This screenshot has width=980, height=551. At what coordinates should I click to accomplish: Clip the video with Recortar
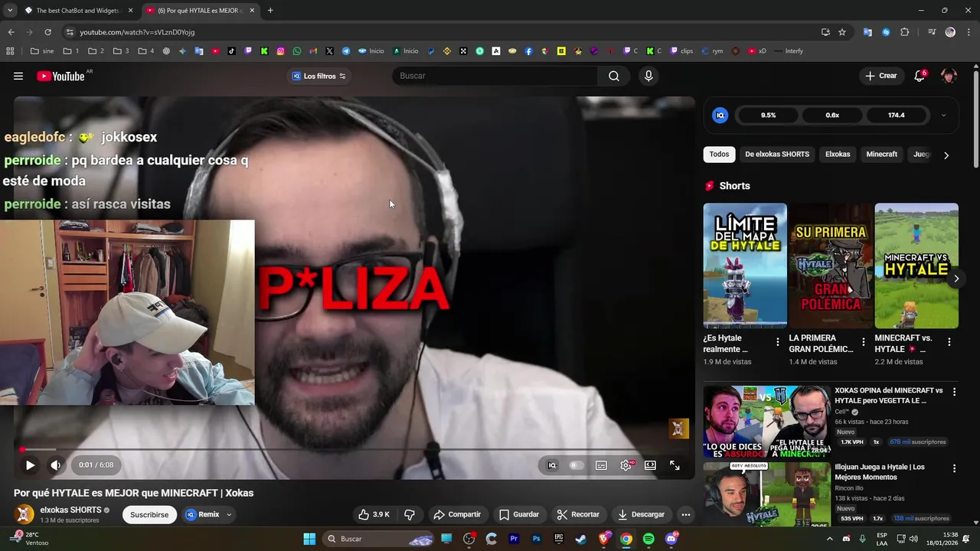click(578, 514)
